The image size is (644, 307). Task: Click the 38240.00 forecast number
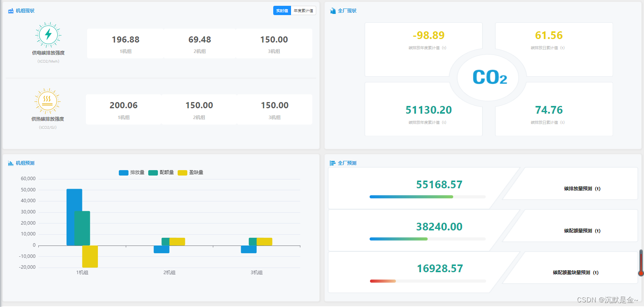click(439, 227)
